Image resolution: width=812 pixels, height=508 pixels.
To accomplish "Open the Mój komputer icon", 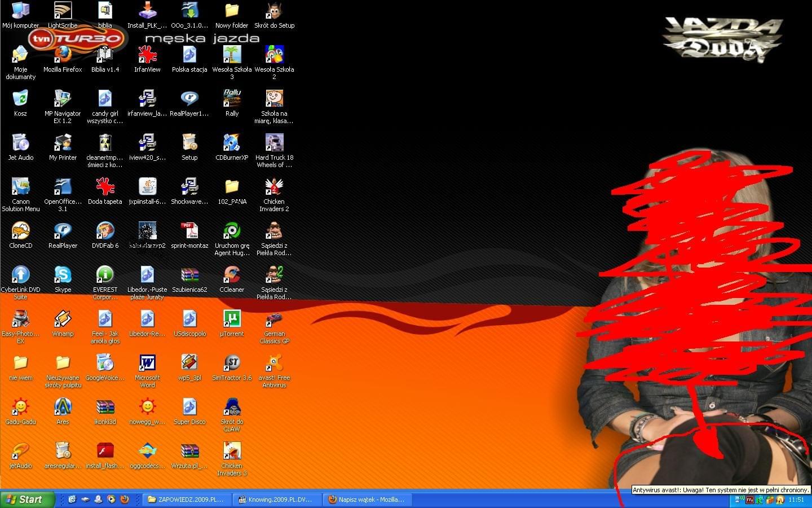I will [20, 11].
